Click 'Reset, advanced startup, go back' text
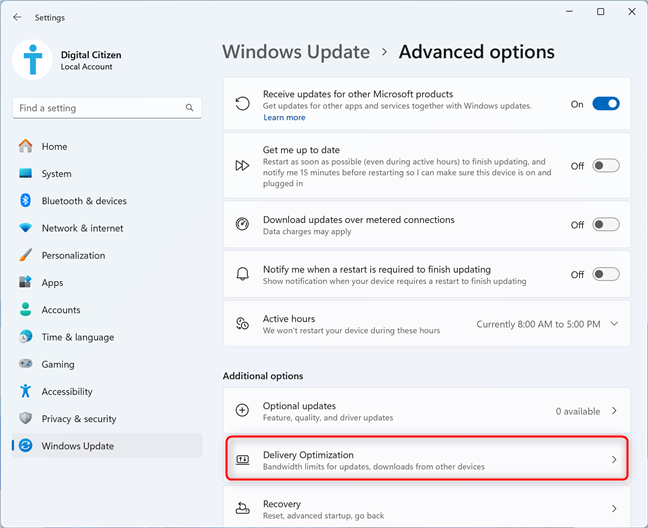This screenshot has width=648, height=528. (x=324, y=516)
